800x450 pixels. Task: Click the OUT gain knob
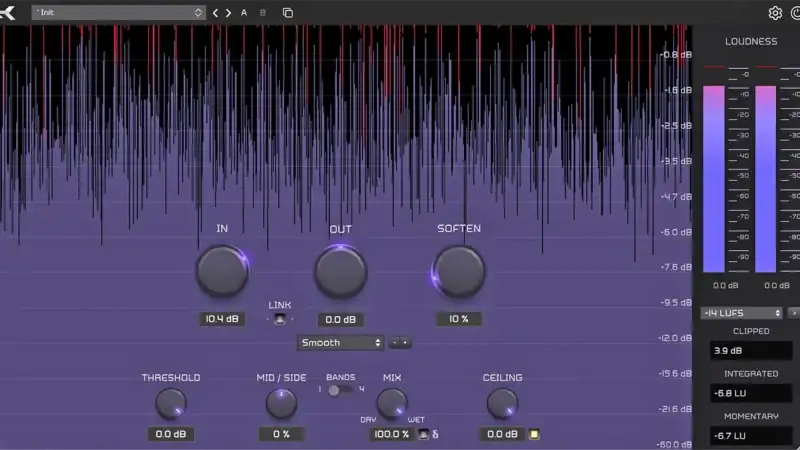340,271
